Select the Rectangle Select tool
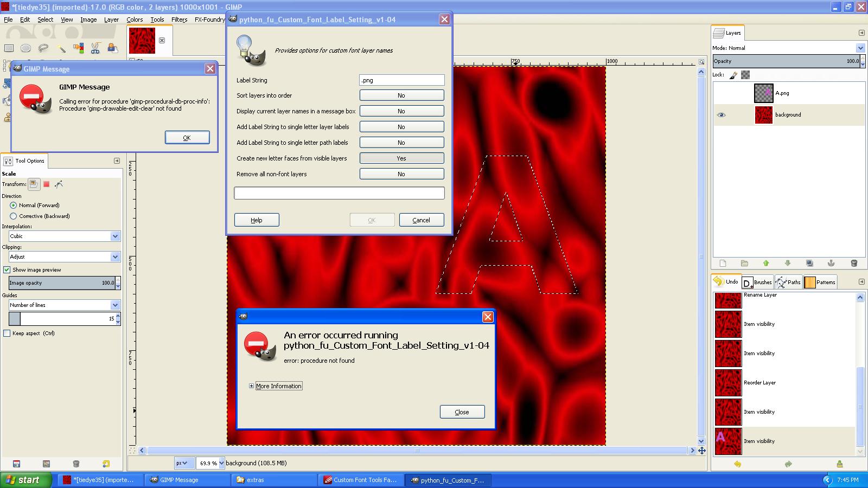Viewport: 868px width, 488px height. tap(9, 48)
